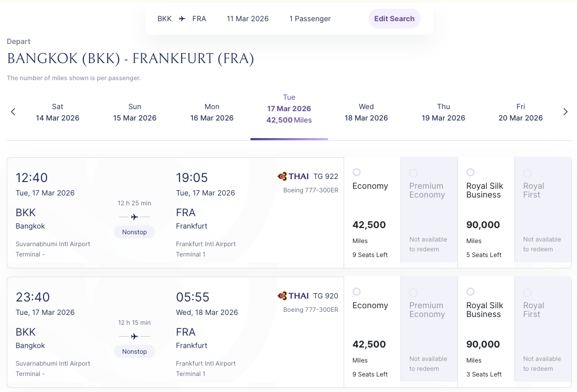The image size is (577, 392).
Task: Click the 12 h 15 min duration
Action: click(135, 323)
